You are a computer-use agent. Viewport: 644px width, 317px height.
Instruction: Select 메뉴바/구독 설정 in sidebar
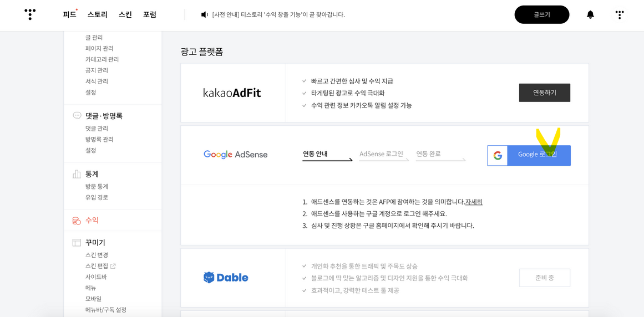[105, 310]
